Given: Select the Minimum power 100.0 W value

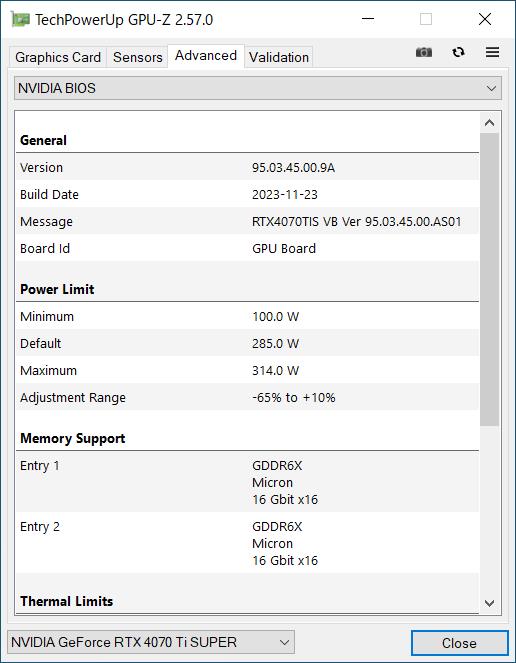Looking at the screenshot, I should pos(275,317).
